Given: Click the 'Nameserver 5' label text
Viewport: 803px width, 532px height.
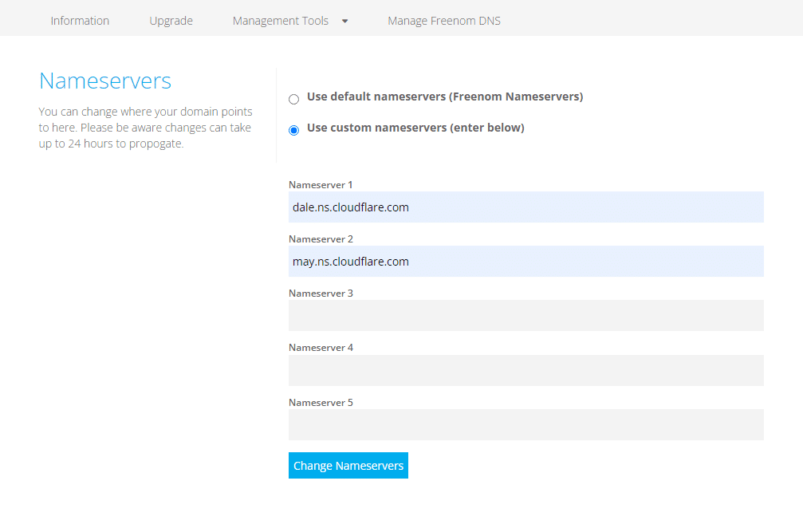Looking at the screenshot, I should (321, 403).
